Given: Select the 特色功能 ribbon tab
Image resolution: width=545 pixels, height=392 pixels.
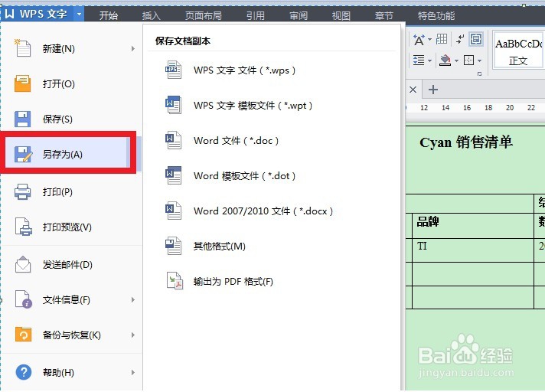Looking at the screenshot, I should [436, 15].
